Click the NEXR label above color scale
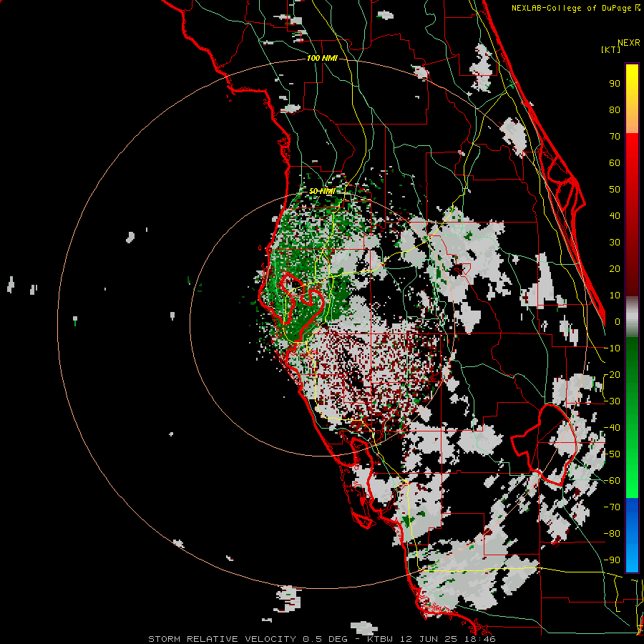The height and width of the screenshot is (644, 644). tap(629, 43)
